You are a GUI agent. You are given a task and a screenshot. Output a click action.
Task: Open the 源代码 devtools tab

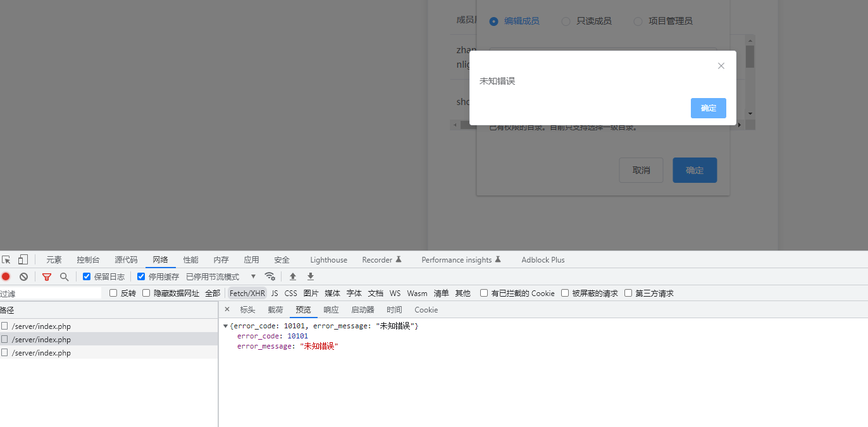[x=126, y=259]
